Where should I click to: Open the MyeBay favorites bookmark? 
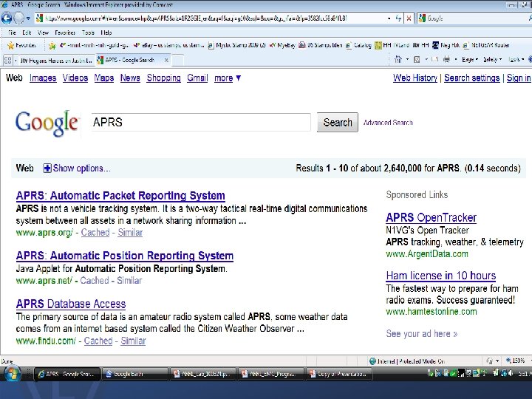[282, 45]
